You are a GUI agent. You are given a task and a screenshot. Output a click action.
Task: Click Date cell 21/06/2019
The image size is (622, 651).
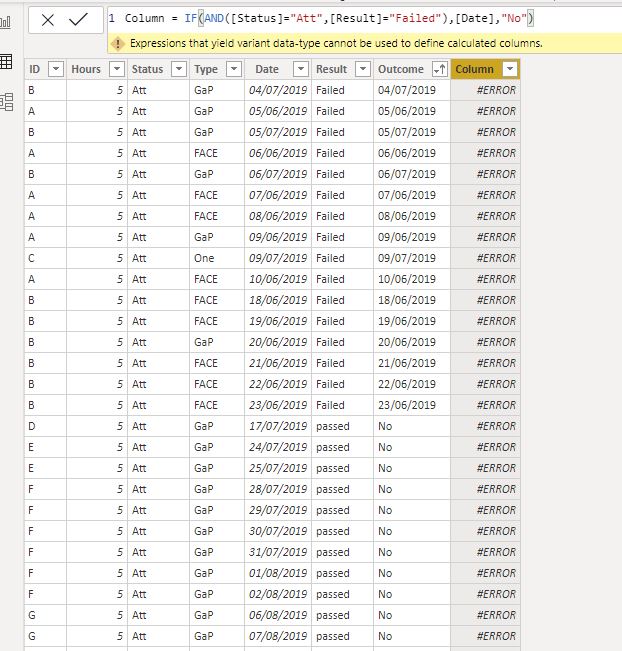(278, 363)
